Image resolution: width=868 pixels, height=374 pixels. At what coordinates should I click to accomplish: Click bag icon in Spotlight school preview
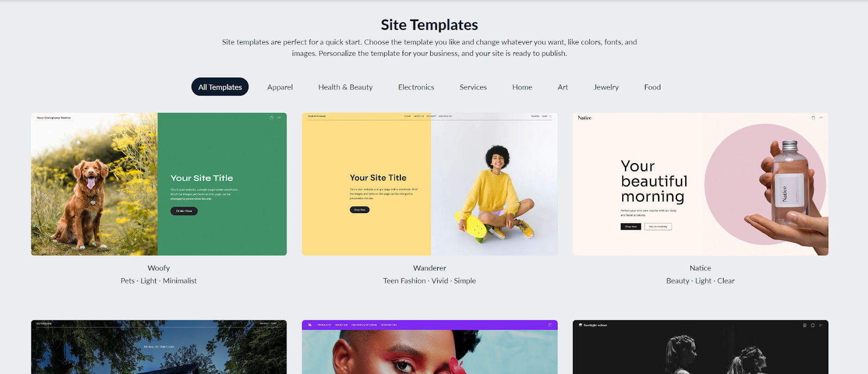pyautogui.click(x=813, y=325)
